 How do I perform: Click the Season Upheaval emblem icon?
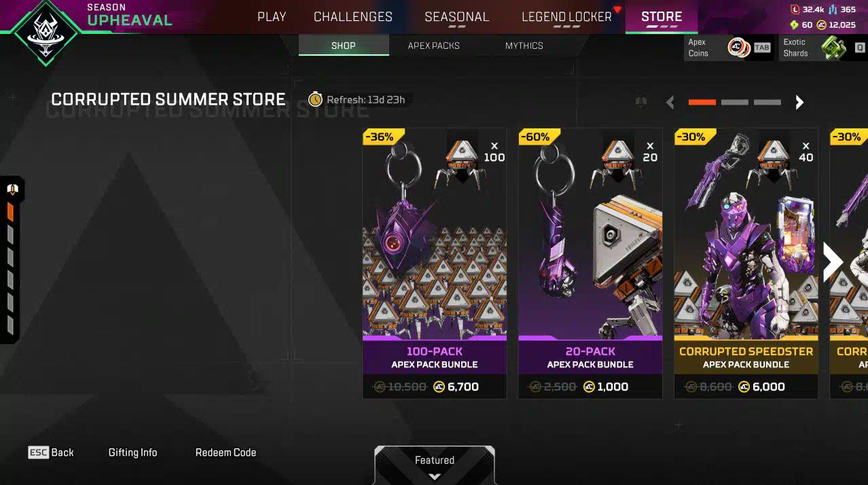click(x=44, y=33)
